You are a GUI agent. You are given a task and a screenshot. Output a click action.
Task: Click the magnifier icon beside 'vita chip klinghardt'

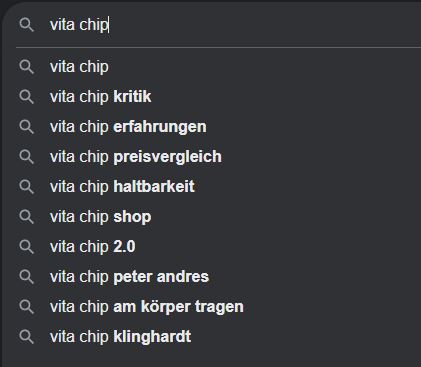pos(26,337)
